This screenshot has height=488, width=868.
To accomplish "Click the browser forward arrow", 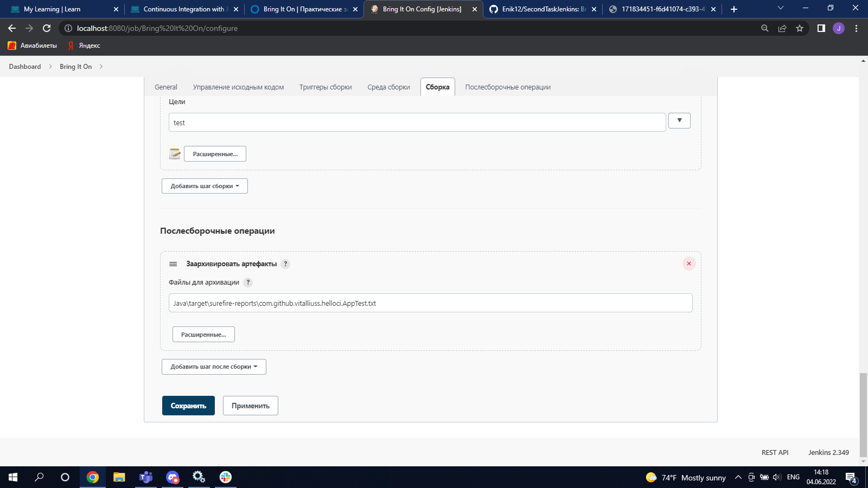I will click(x=29, y=28).
